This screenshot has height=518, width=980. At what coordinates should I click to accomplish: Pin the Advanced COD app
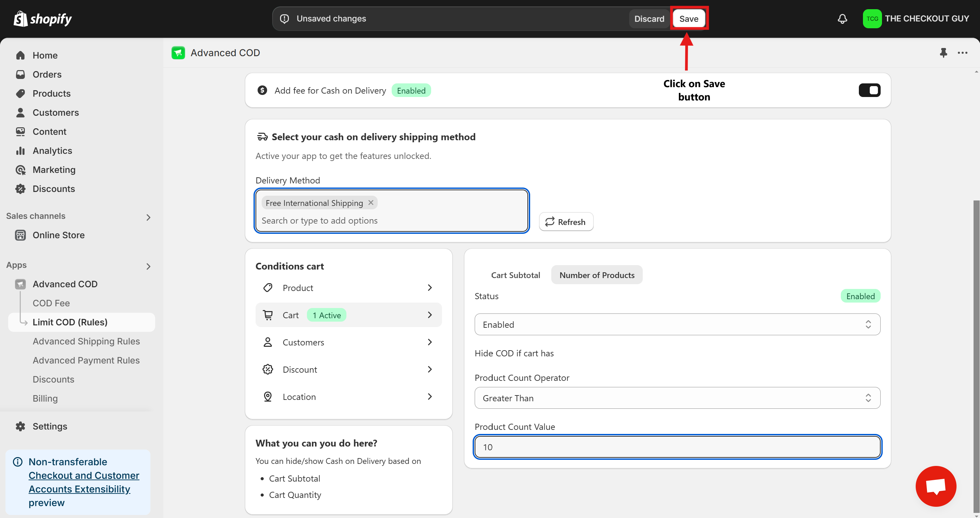coord(944,52)
